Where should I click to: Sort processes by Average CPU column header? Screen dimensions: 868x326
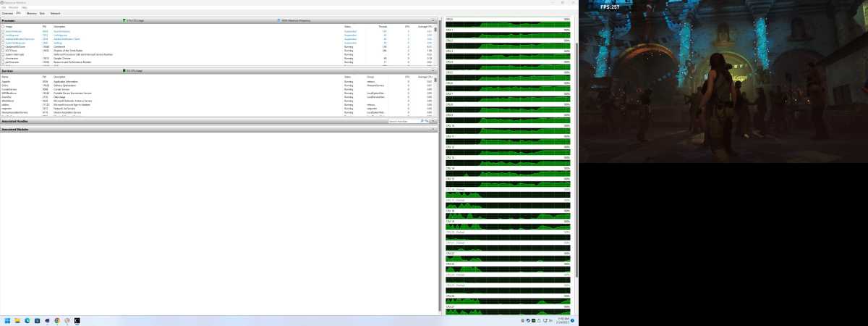425,26
